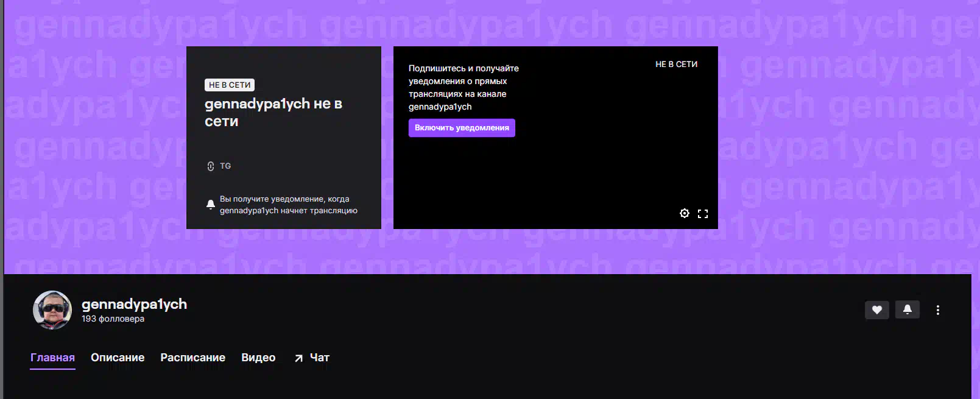This screenshot has width=980, height=399.
Task: Open the 'Чат' pop-out link
Action: 311,358
